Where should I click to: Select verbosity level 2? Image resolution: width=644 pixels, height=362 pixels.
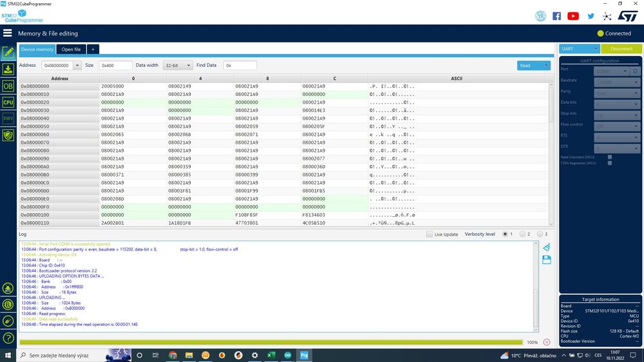[522, 234]
